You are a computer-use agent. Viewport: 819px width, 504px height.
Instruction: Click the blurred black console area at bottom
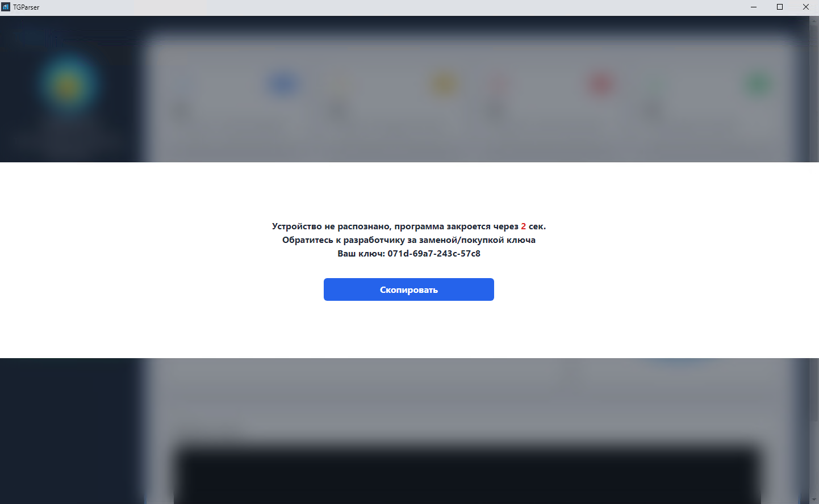click(x=466, y=474)
